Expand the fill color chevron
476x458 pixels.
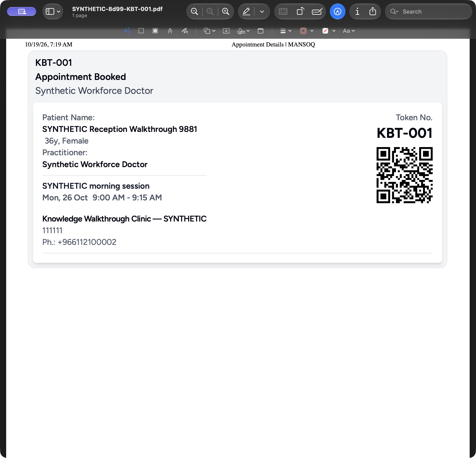click(334, 31)
